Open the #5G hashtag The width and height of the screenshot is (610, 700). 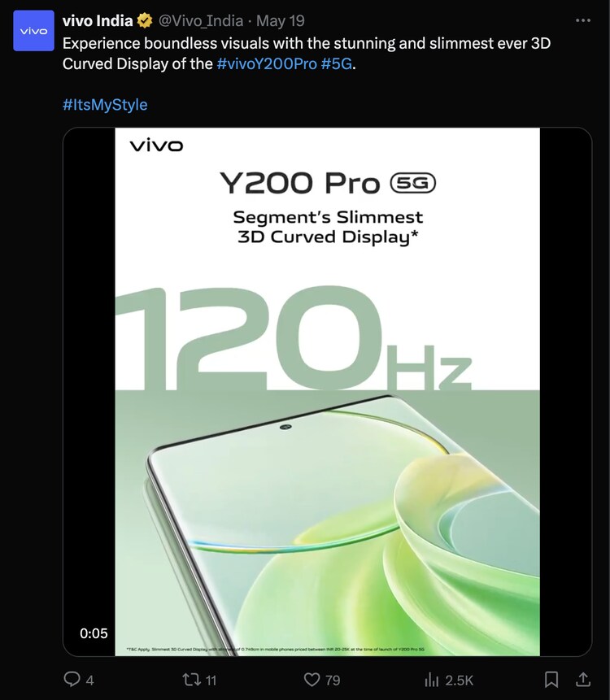[337, 64]
